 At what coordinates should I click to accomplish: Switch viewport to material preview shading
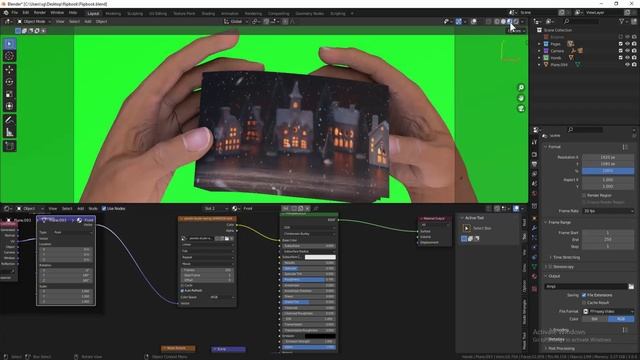509,22
